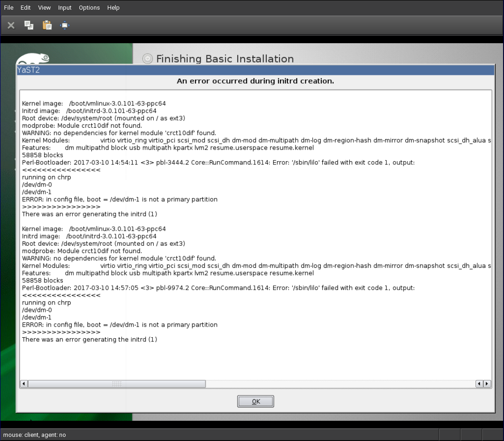This screenshot has width=504, height=441.
Task: Click the first 'modprobe: Module crct10dif not found.' line
Action: (82, 126)
